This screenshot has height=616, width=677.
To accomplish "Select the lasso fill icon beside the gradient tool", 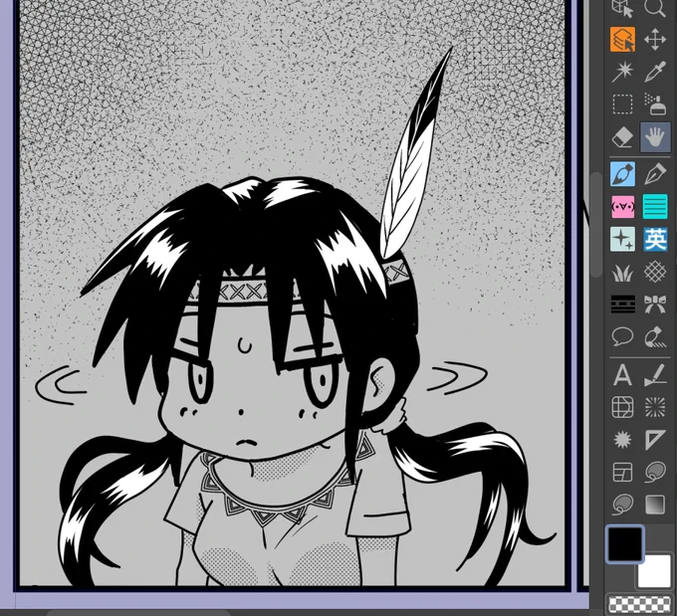I will (622, 505).
